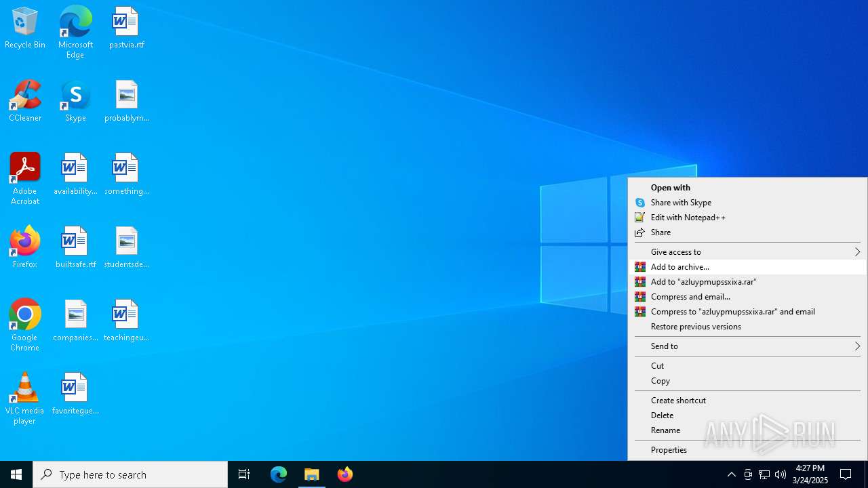
Task: Select the availability... Word document icon
Action: (75, 175)
